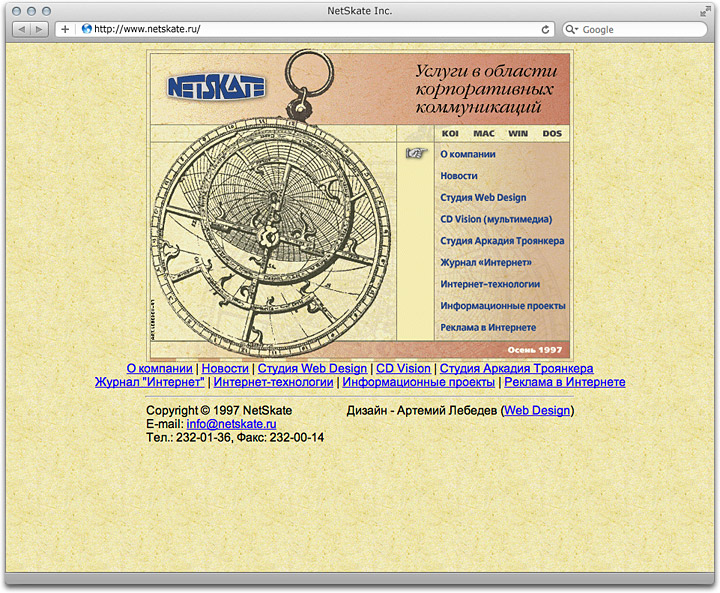Click the info@netskate.ru email link
Screen dimensions: 720x593
tap(231, 424)
